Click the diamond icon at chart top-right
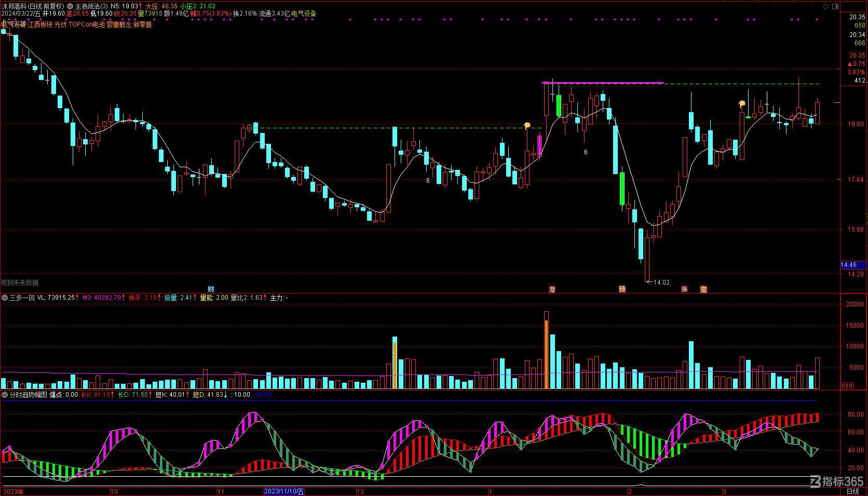This screenshot has height=496, width=868. click(826, 6)
